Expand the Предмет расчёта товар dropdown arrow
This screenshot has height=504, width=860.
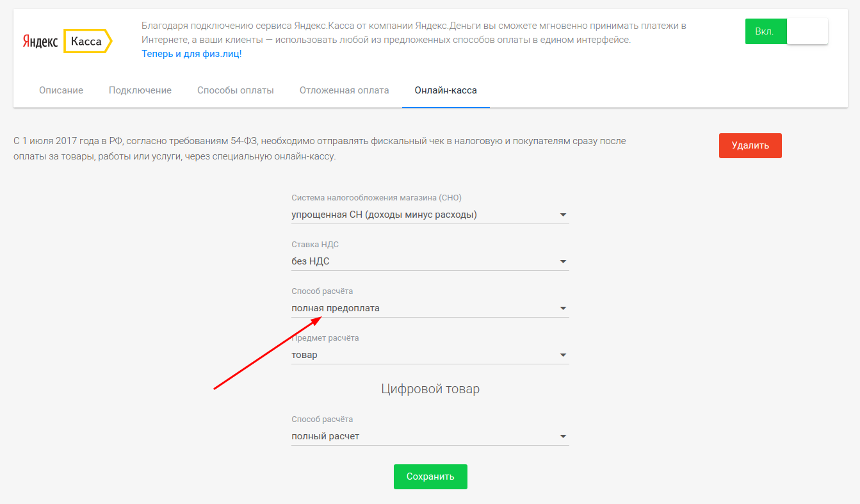(x=563, y=355)
